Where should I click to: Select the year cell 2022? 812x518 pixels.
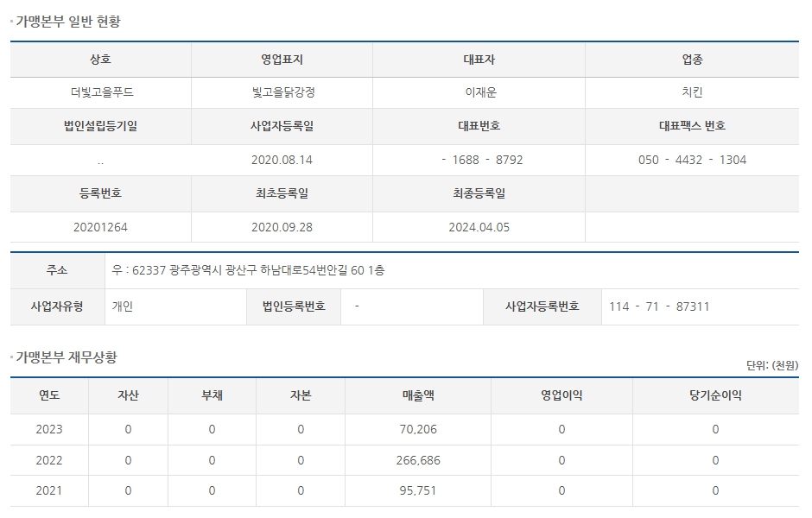[x=49, y=460]
